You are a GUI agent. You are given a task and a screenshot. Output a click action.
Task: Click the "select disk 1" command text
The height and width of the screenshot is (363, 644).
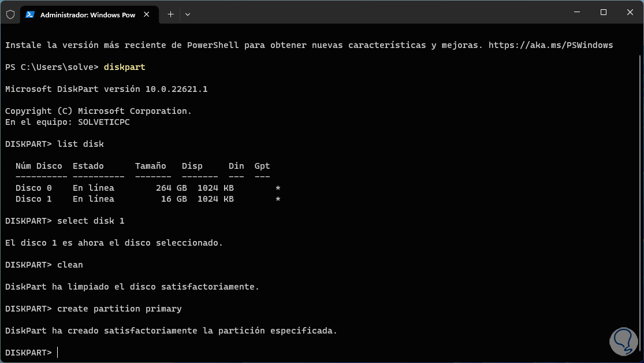[91, 221]
